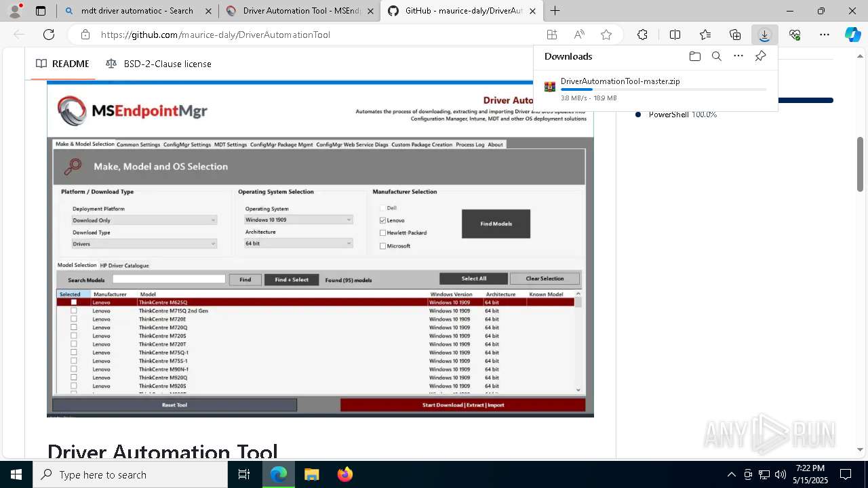
Task: Open the volume control
Action: (781, 474)
